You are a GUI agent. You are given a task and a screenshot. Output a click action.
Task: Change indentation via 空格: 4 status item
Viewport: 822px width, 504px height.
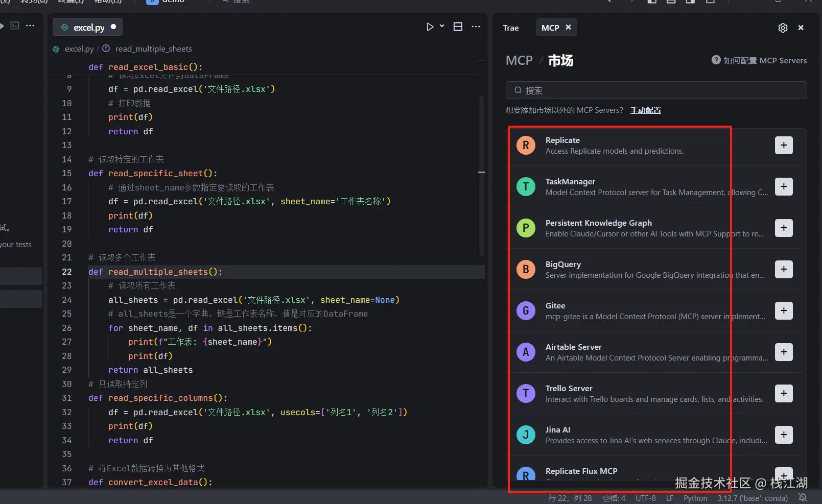click(614, 498)
